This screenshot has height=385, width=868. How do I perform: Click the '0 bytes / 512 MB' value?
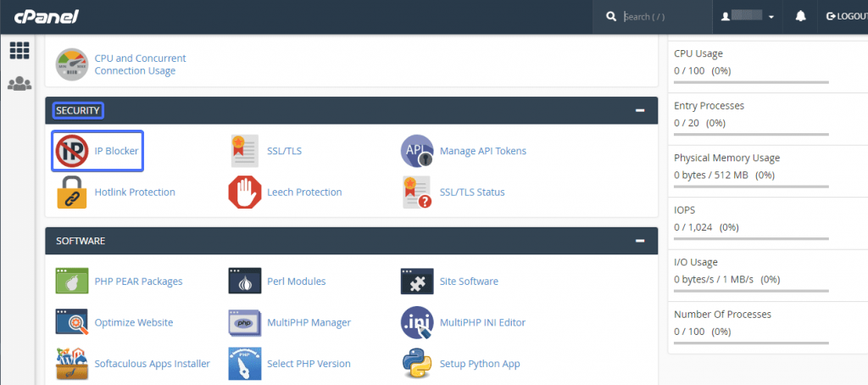pos(711,175)
